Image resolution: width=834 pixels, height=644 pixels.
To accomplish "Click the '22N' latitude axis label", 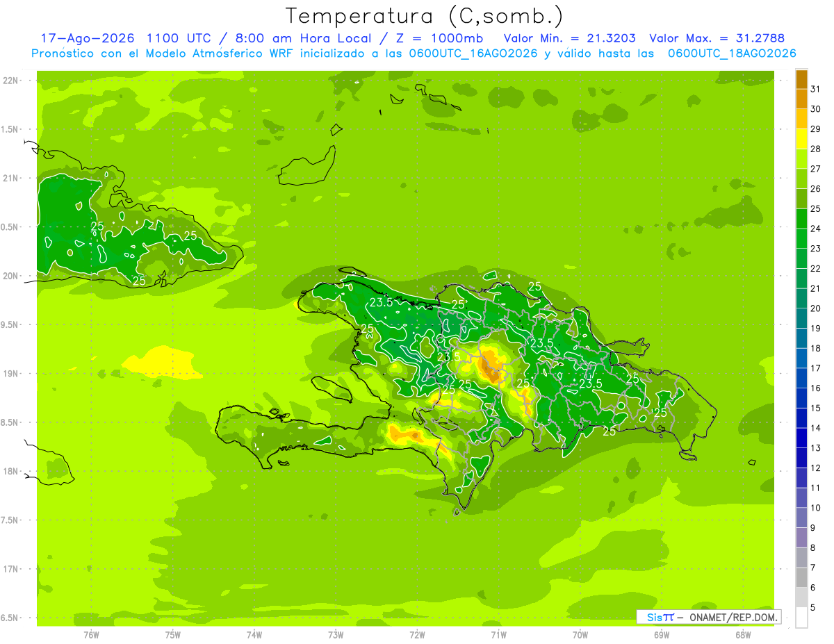I will pos(10,81).
